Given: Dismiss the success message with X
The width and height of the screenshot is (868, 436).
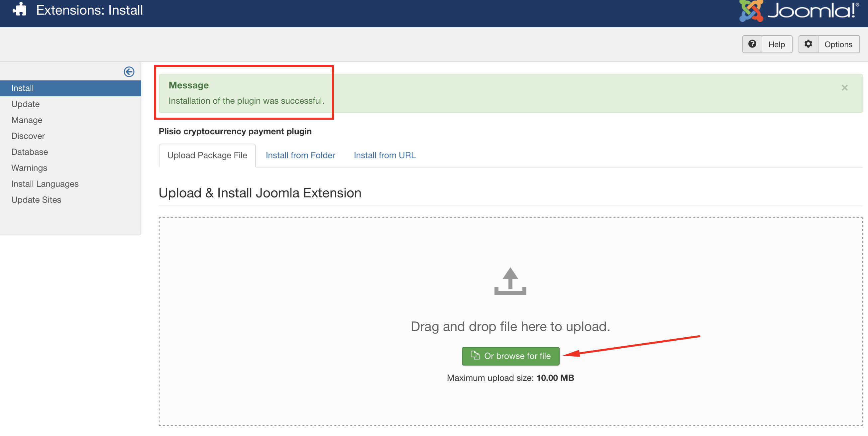Looking at the screenshot, I should click(x=844, y=88).
